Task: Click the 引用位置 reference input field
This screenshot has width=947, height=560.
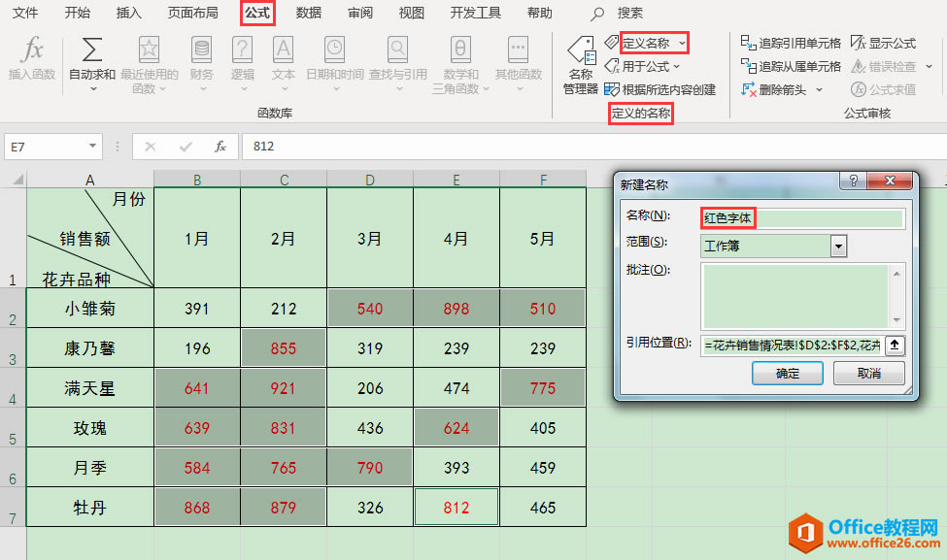Action: [793, 346]
